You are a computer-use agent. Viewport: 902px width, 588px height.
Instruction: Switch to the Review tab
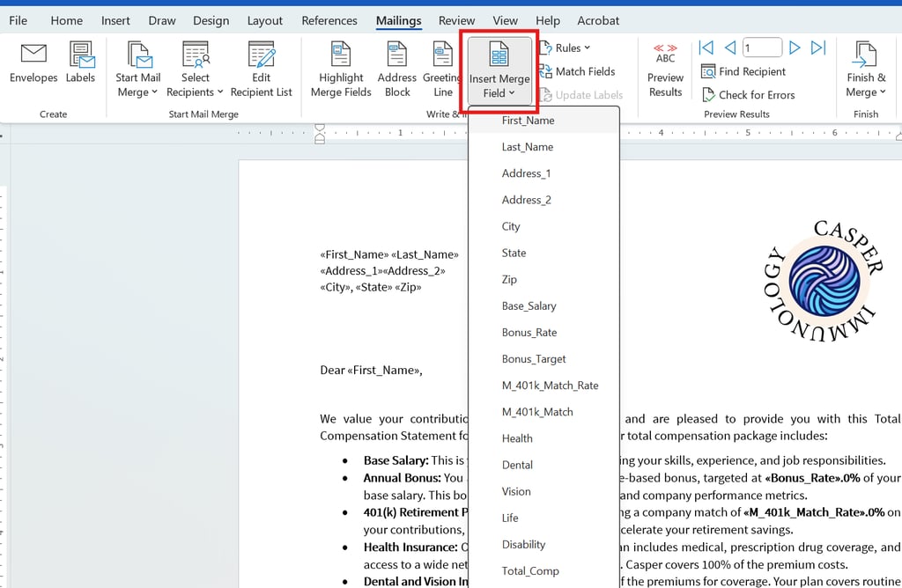coord(456,20)
